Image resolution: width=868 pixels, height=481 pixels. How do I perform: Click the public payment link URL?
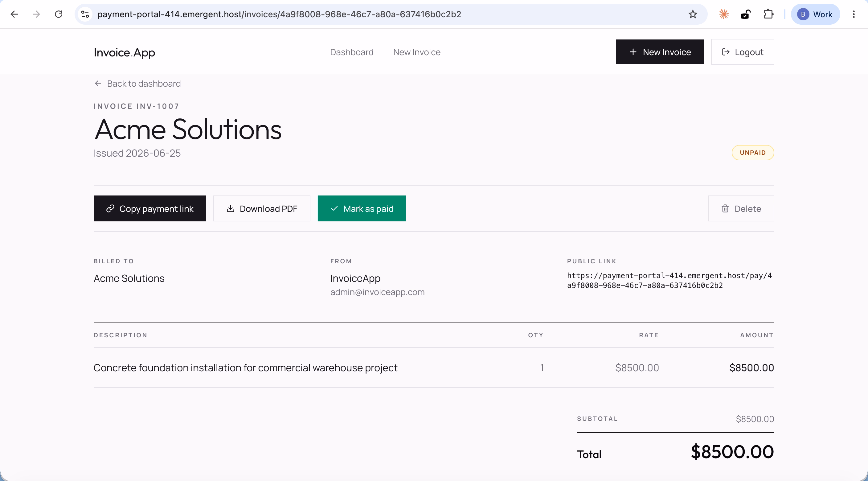point(669,281)
